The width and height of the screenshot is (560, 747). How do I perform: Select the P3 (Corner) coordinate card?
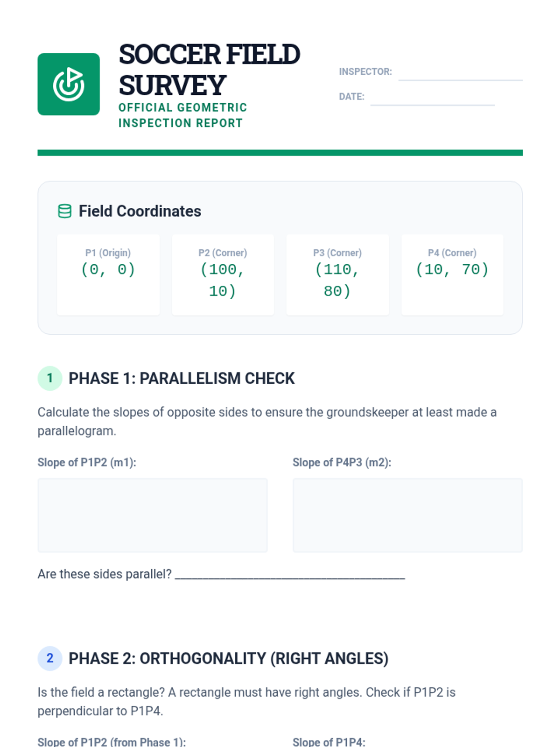[337, 275]
